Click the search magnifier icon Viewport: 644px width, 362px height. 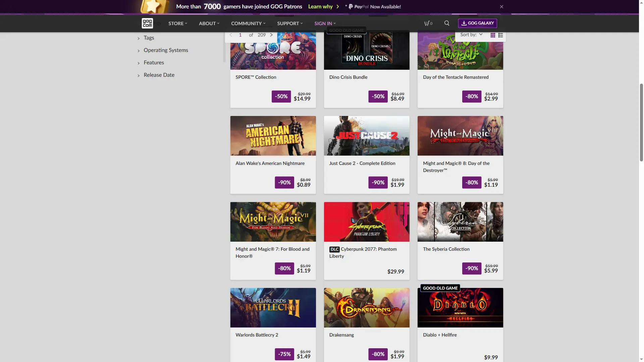447,23
